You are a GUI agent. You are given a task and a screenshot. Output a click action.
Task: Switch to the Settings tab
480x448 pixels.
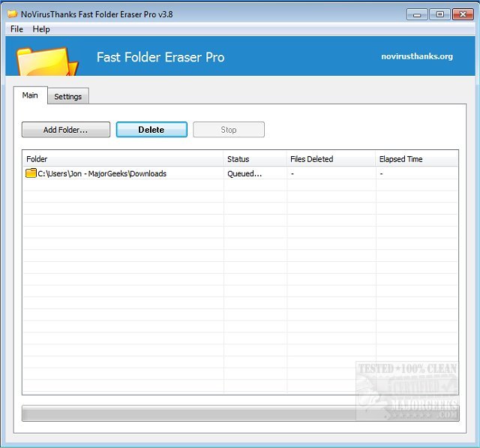pos(68,97)
